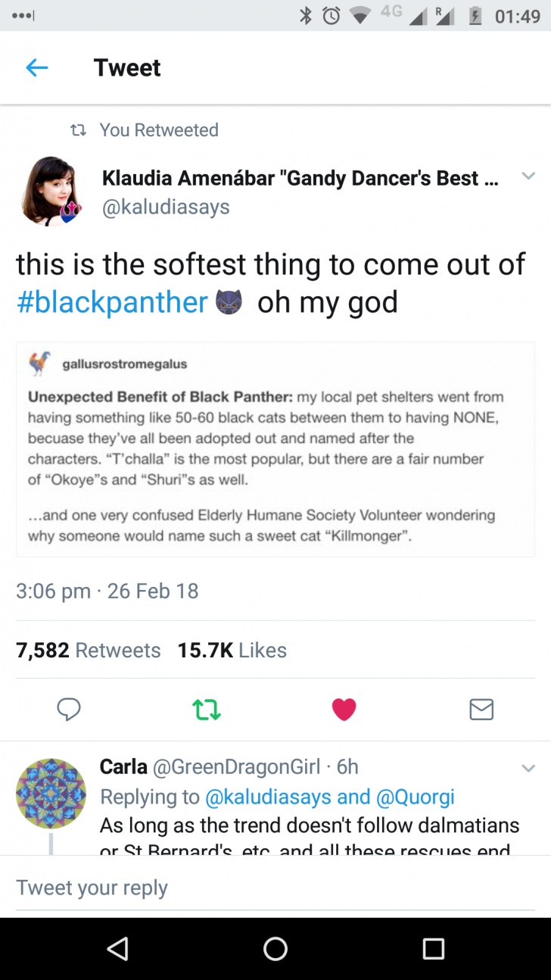Toggle the red heart like icon
Screen dimensions: 551x980
click(x=344, y=709)
